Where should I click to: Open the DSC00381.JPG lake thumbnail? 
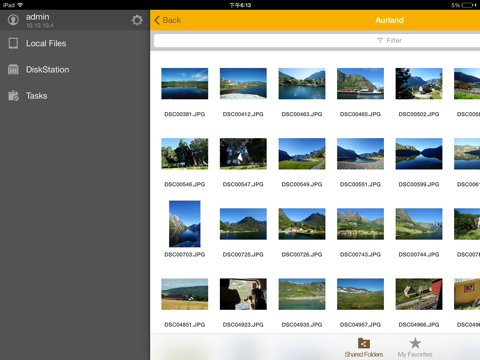[185, 84]
